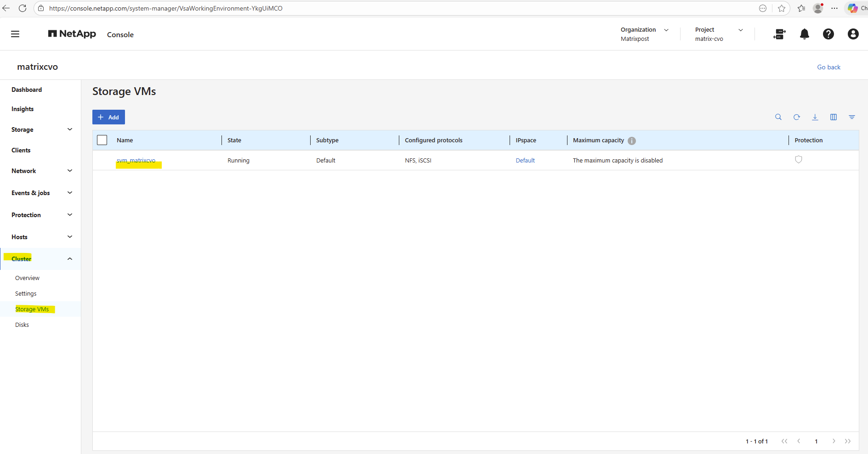The image size is (868, 454).
Task: Click the 'NFS, iSCSI' protocols cell
Action: pyautogui.click(x=418, y=160)
